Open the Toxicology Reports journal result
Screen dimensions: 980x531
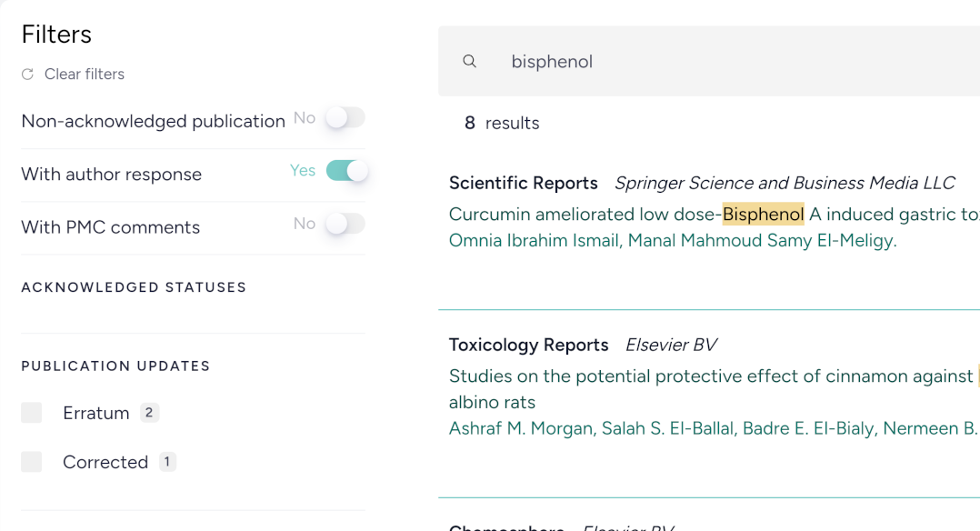click(x=528, y=345)
